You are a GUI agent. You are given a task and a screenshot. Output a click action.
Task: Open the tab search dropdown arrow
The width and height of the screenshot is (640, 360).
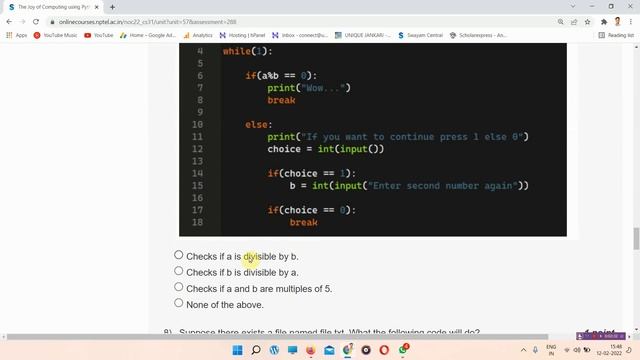coord(573,6)
